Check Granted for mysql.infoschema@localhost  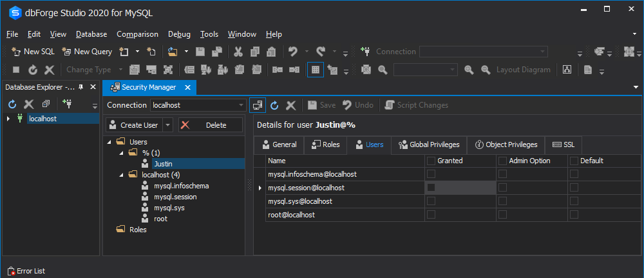click(431, 174)
